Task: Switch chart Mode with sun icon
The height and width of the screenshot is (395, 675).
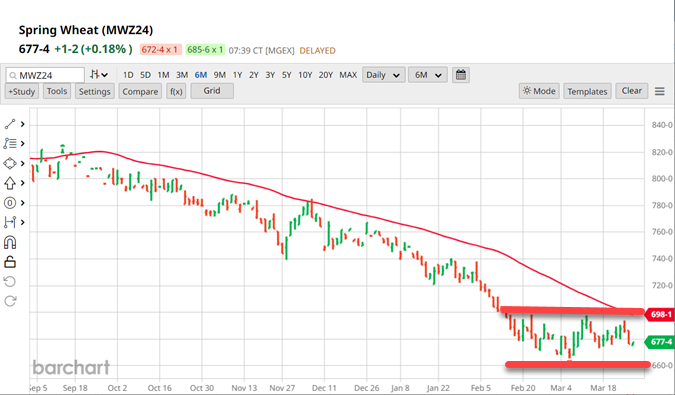Action: click(539, 91)
